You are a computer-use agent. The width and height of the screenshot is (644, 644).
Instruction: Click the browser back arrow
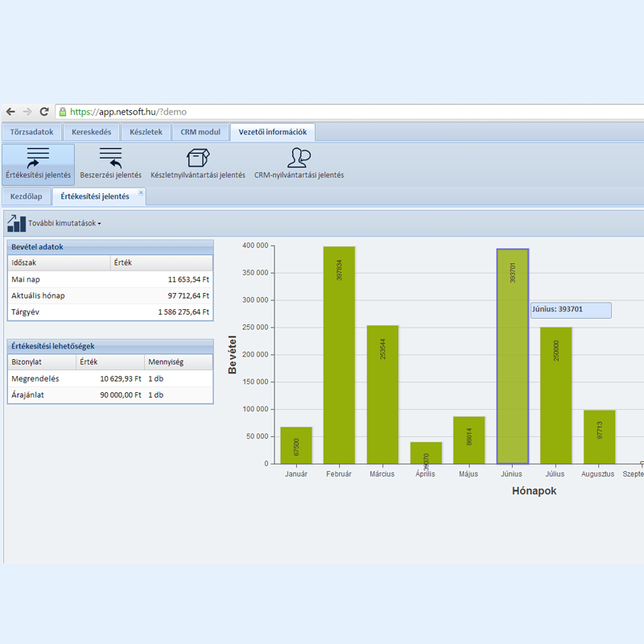(x=10, y=112)
